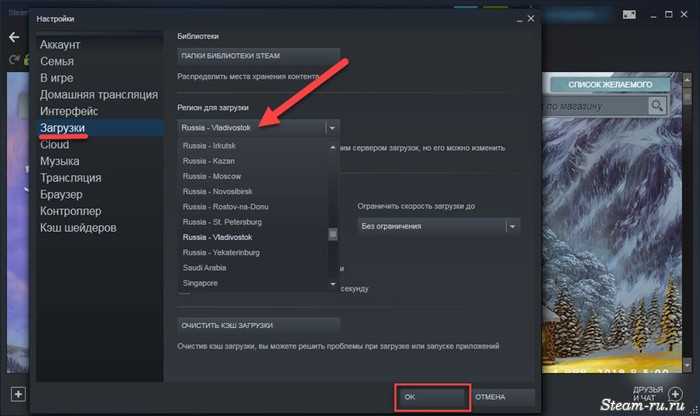Click the Отмена button
The height and width of the screenshot is (416, 700).
(503, 397)
